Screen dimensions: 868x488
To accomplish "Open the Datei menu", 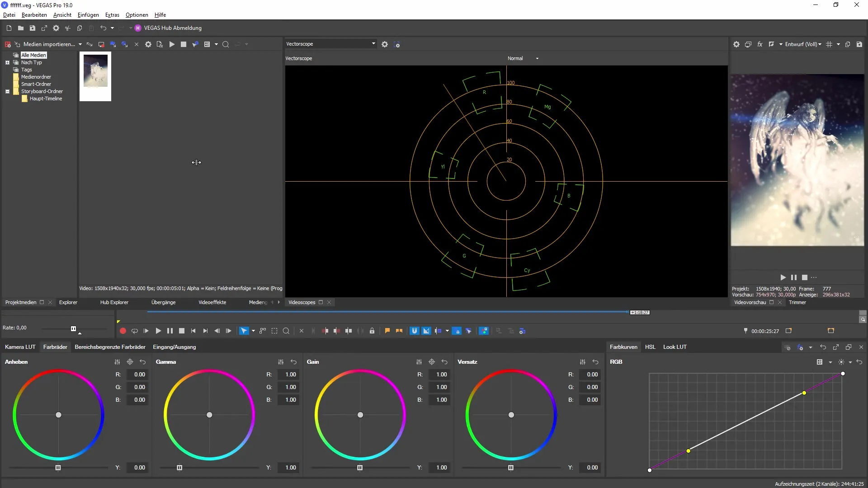I will click(9, 15).
